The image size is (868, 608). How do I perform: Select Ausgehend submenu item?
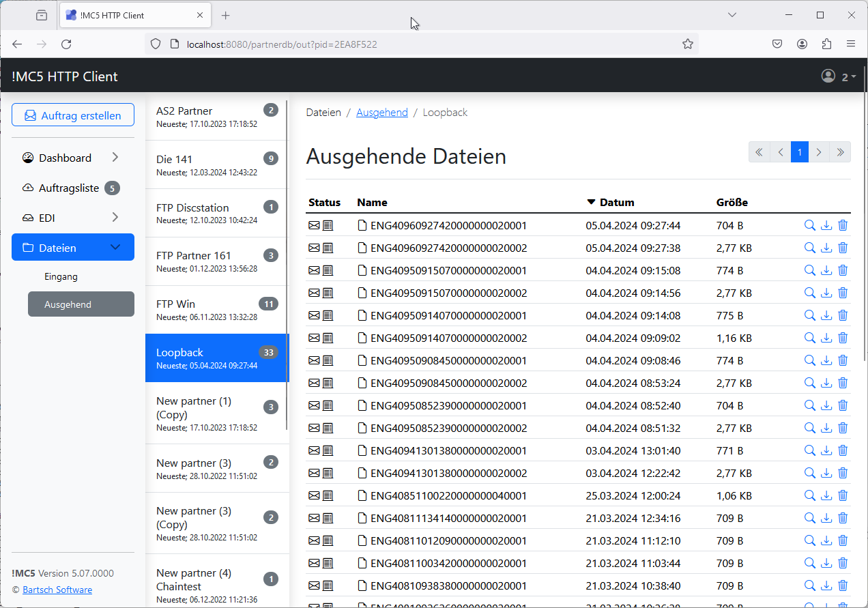[81, 304]
